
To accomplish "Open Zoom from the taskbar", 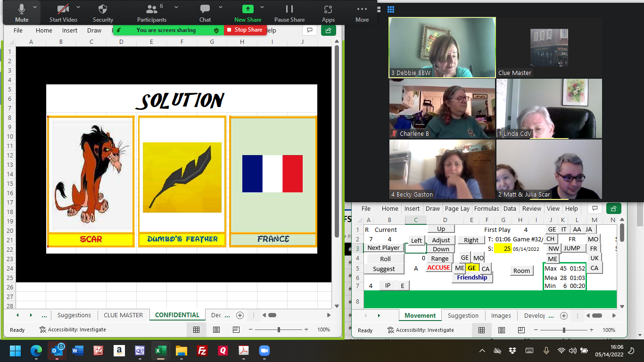I will click(264, 351).
